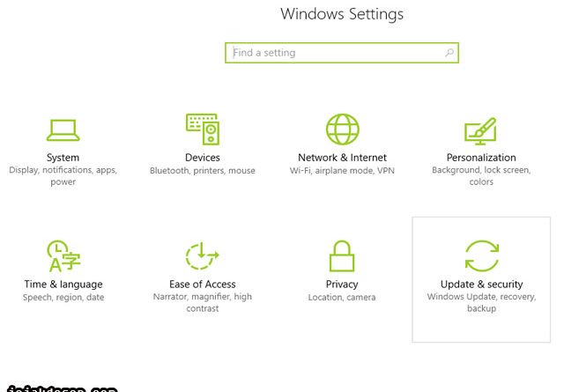This screenshot has height=392, width=564.
Task: Select the Network & Internet label
Action: coord(343,158)
